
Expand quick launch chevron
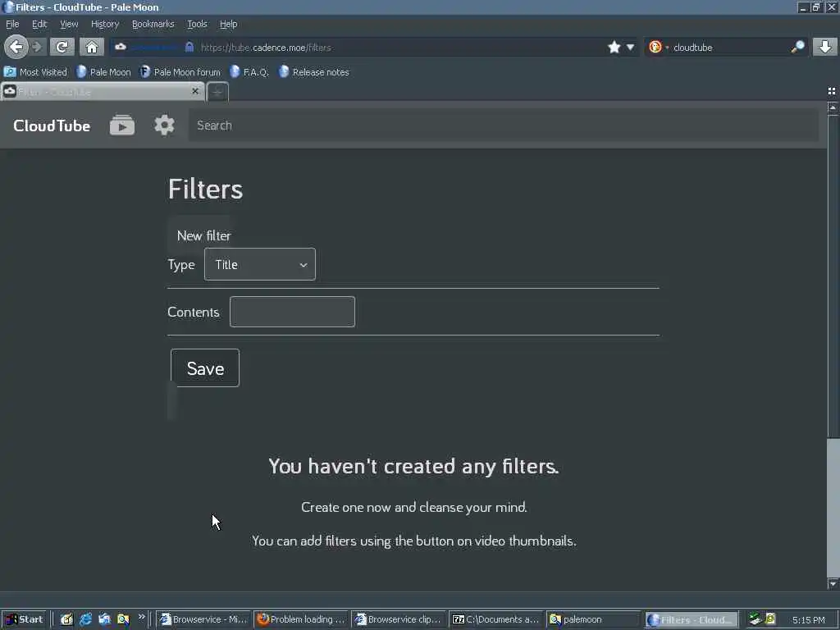tap(141, 617)
